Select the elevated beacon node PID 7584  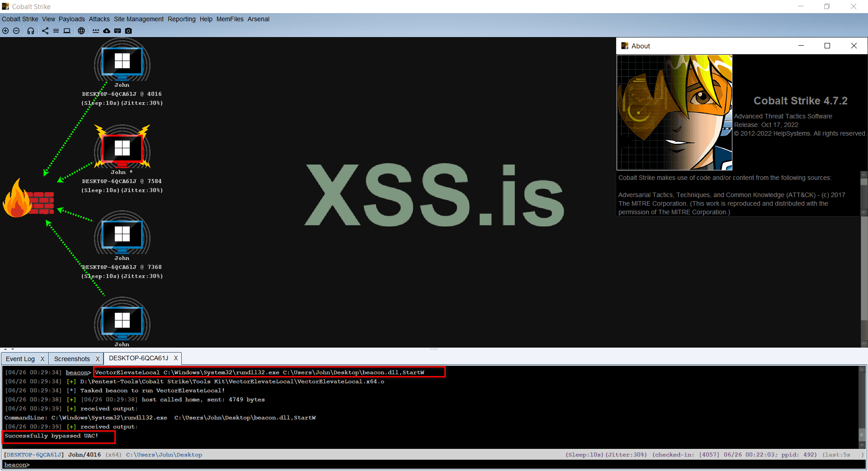point(122,148)
